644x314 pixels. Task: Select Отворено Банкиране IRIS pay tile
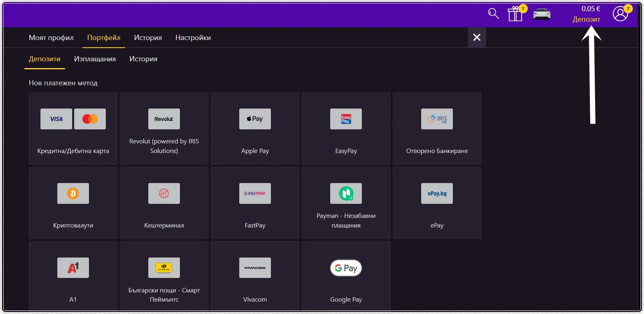(437, 129)
